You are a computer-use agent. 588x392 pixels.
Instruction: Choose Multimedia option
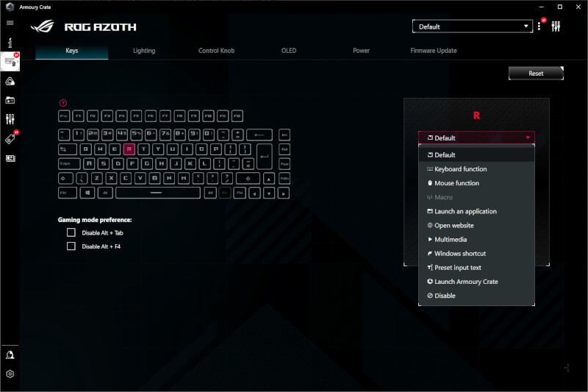coord(476,239)
